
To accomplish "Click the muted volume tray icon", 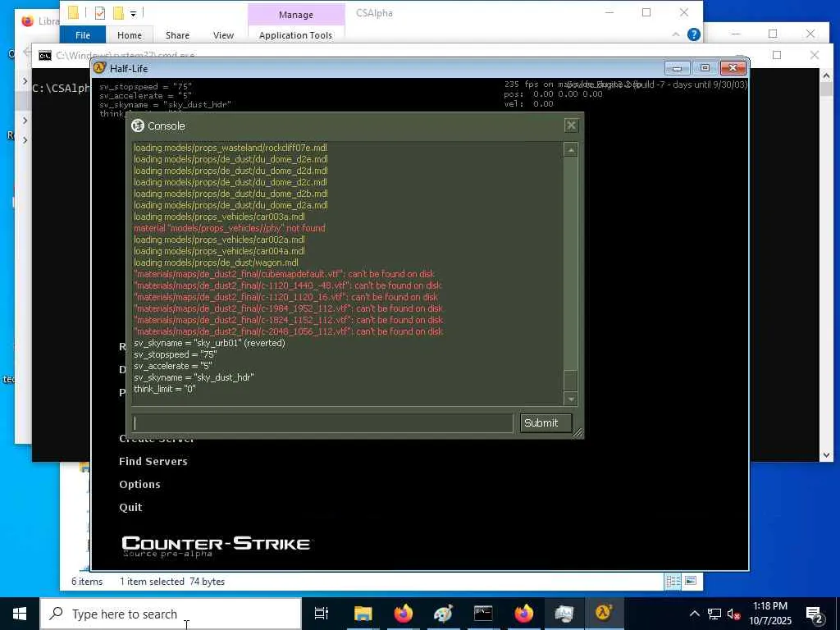I will coord(733,614).
